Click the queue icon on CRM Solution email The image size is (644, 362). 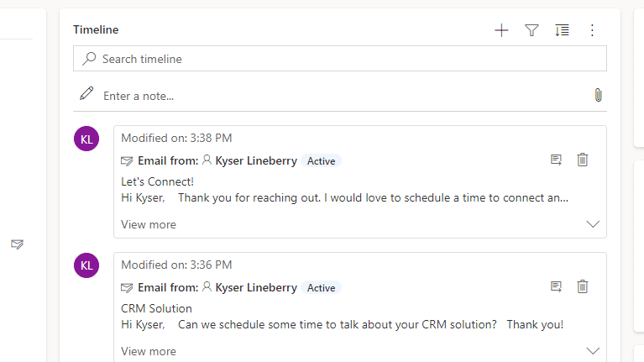point(556,286)
